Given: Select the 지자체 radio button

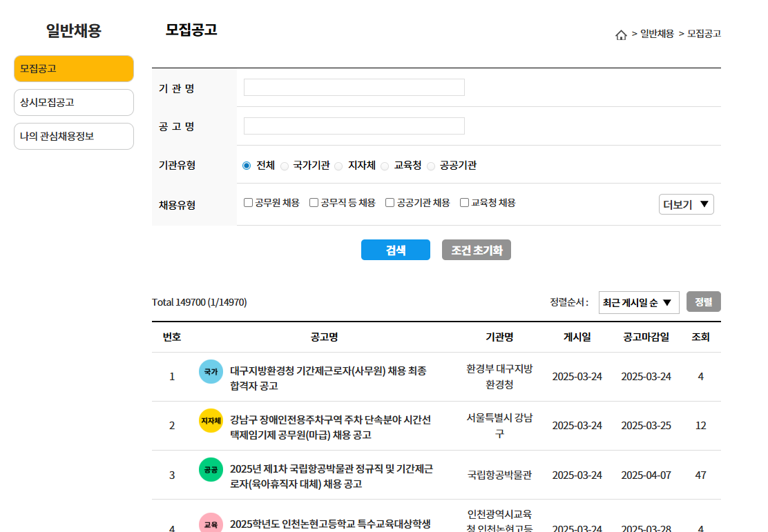Looking at the screenshot, I should coord(338,166).
